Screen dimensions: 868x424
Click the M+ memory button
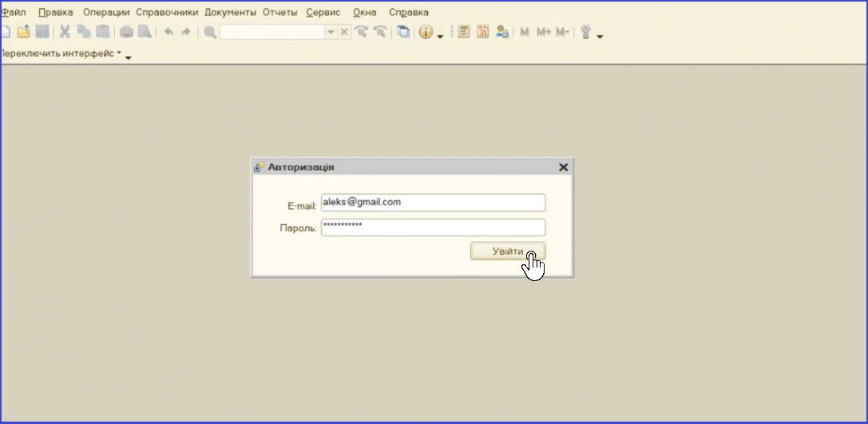pos(544,32)
